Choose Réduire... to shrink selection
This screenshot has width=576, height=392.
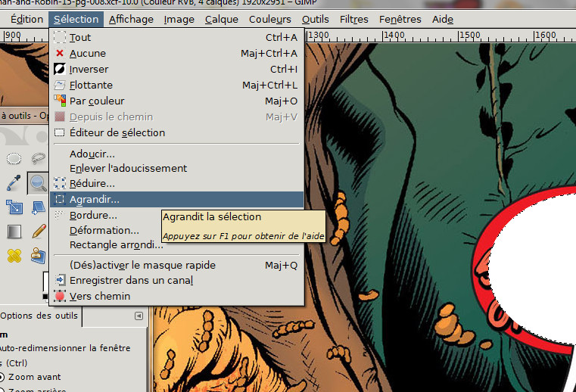(176, 183)
